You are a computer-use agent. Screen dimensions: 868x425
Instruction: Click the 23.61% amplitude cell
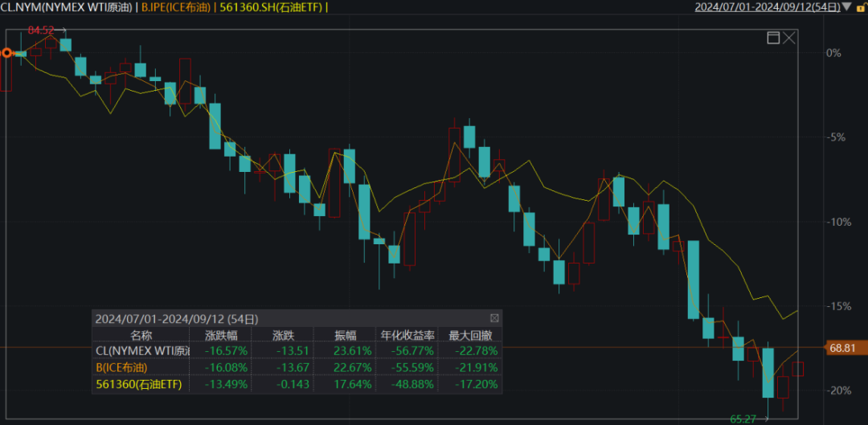tap(353, 350)
